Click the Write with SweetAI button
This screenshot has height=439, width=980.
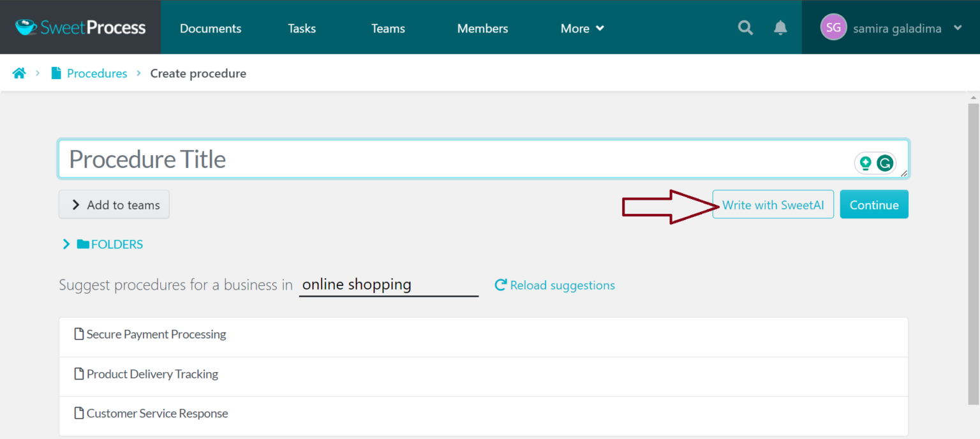coord(773,205)
